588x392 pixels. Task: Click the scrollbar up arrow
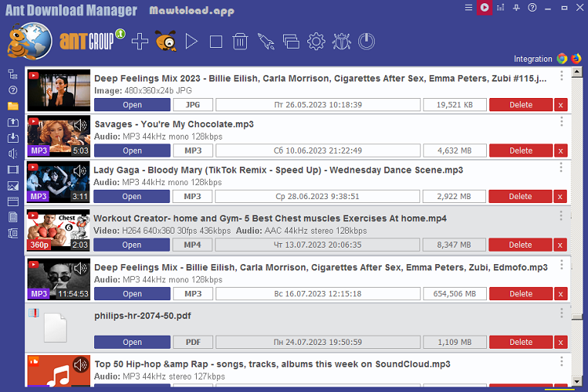(577, 71)
